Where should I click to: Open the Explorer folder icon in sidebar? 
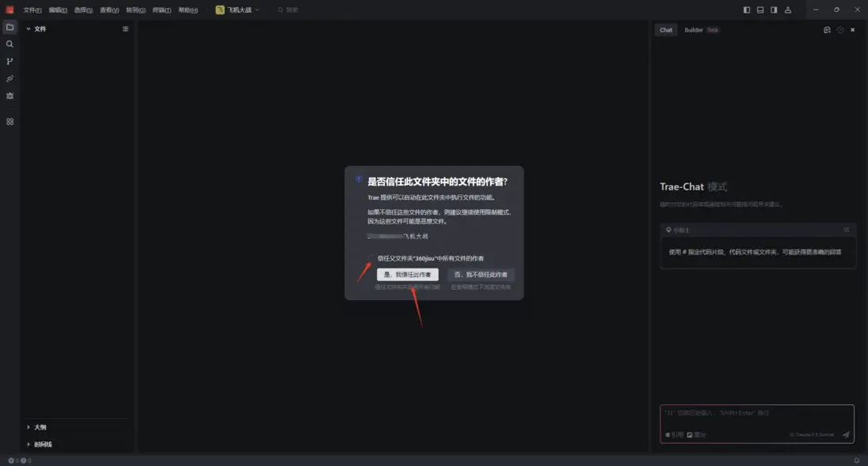click(x=10, y=27)
